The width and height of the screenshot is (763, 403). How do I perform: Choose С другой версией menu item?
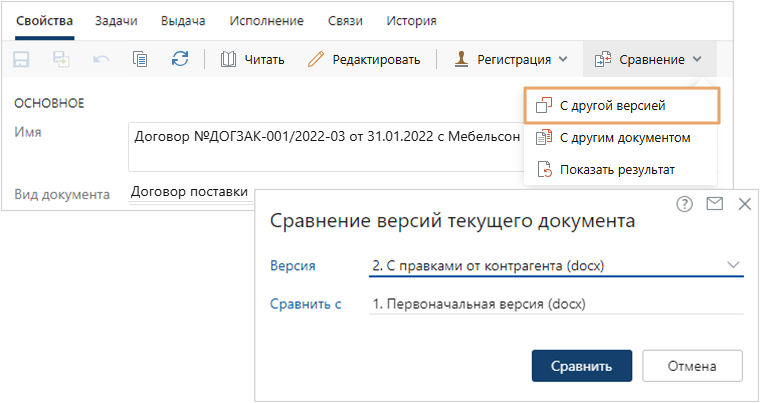pos(611,105)
